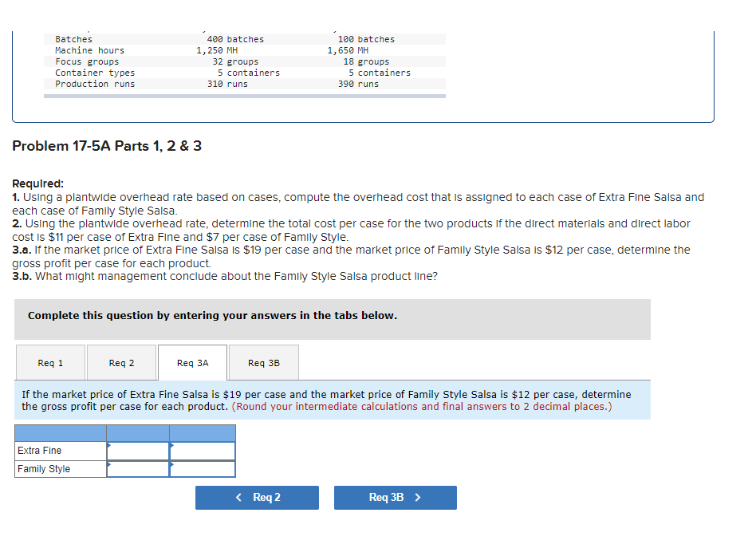Screen dimensions: 756x552
Task: Open the Req 3B tab
Action: tap(263, 362)
